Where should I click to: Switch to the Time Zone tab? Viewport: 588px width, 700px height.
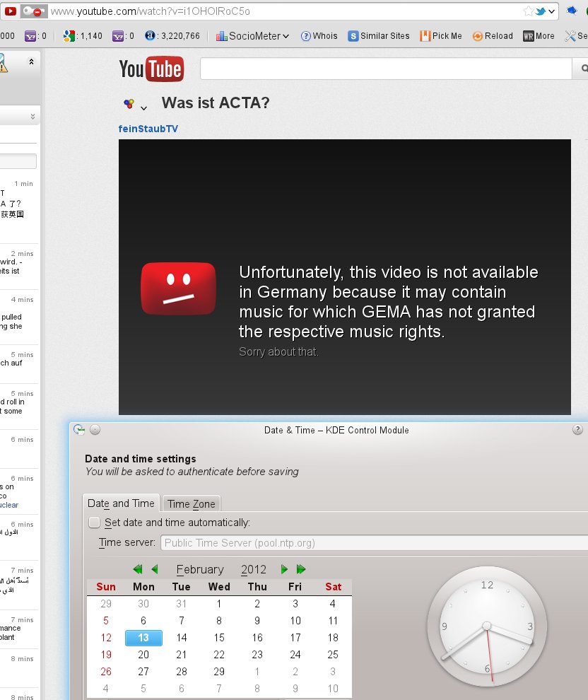click(192, 503)
